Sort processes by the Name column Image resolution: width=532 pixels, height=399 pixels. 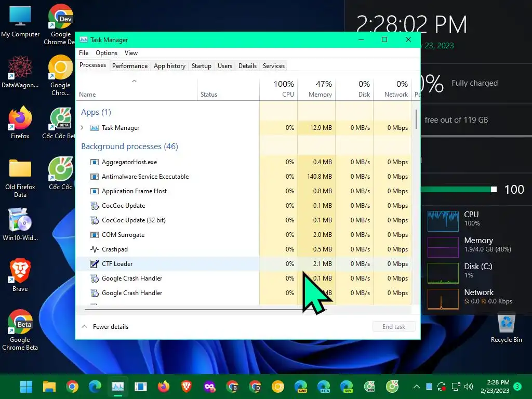136,89
